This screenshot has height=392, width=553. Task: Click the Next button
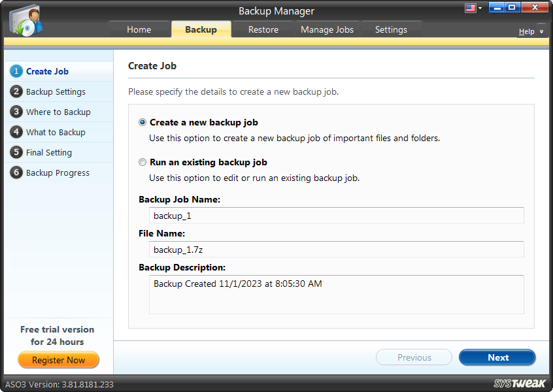[497, 357]
